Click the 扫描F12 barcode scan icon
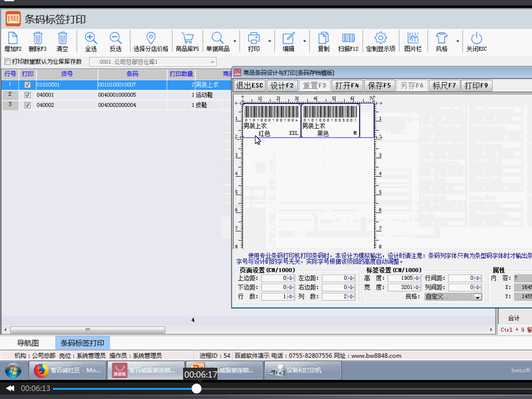This screenshot has height=399, width=532. pyautogui.click(x=348, y=39)
